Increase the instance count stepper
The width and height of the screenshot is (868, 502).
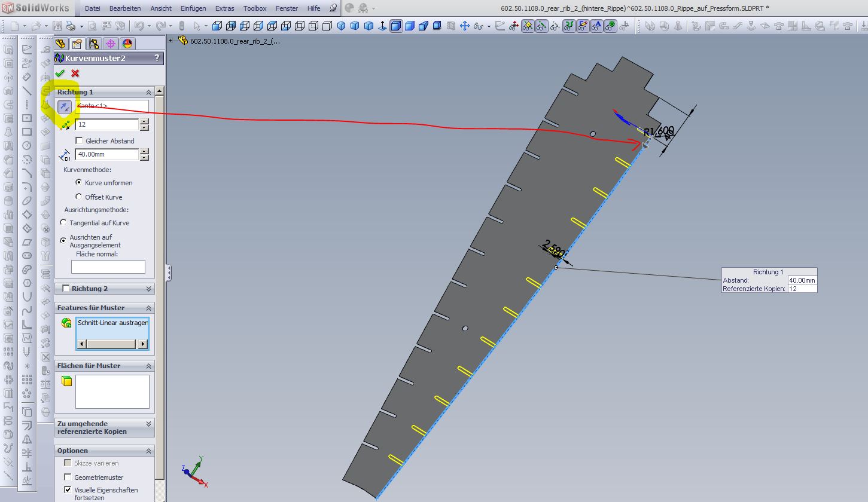pos(144,121)
